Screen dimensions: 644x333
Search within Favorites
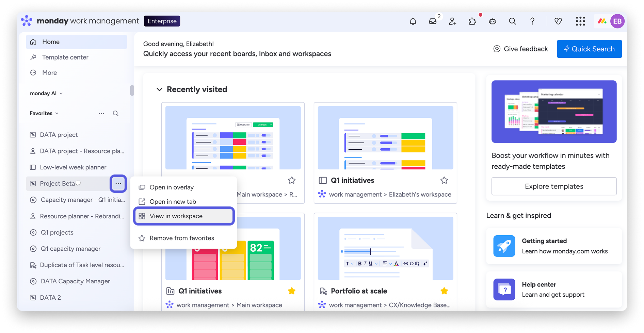coord(116,114)
